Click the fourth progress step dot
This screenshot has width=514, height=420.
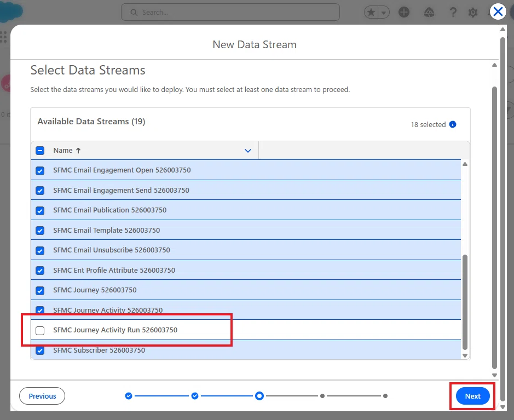[x=322, y=396]
